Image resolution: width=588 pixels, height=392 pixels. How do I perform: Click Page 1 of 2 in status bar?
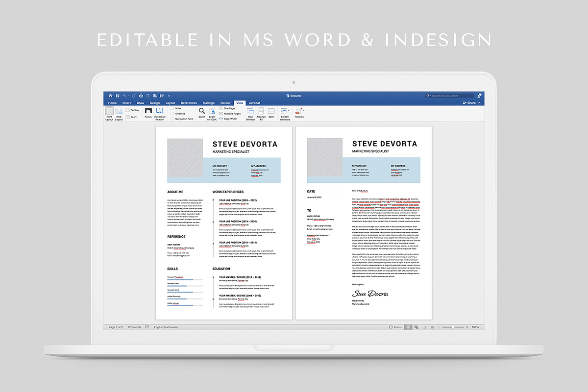point(116,327)
